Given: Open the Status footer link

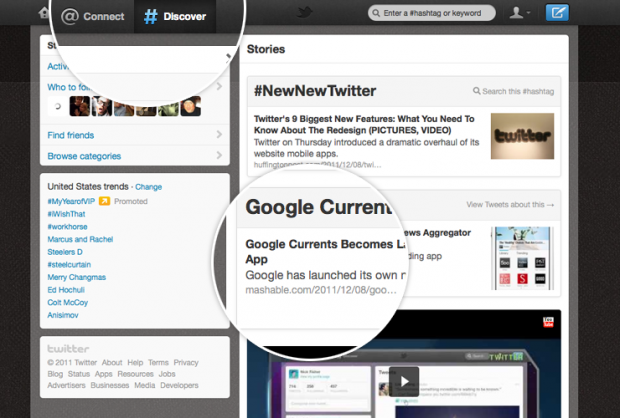Looking at the screenshot, I should (79, 374).
